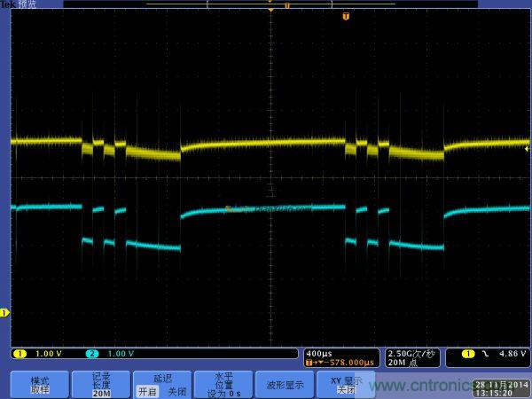Click the channel 1 yellow badge
532x399 pixels.
point(18,353)
